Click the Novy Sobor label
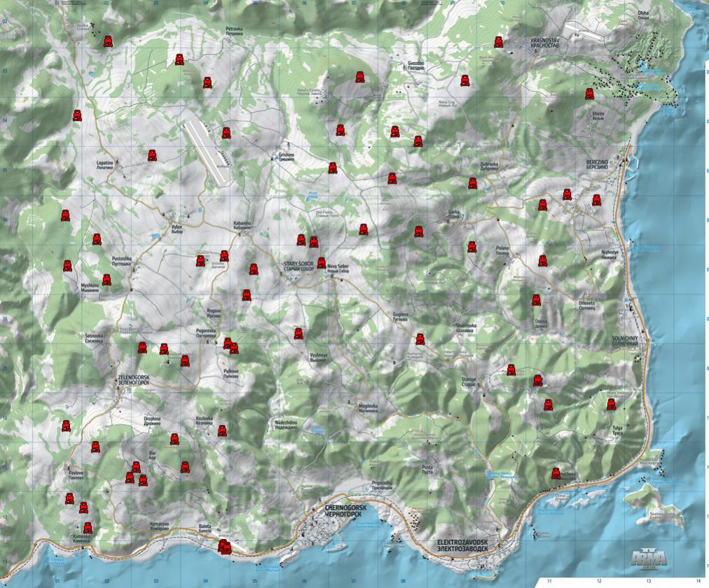Image resolution: width=709 pixels, height=588 pixels. [338, 268]
